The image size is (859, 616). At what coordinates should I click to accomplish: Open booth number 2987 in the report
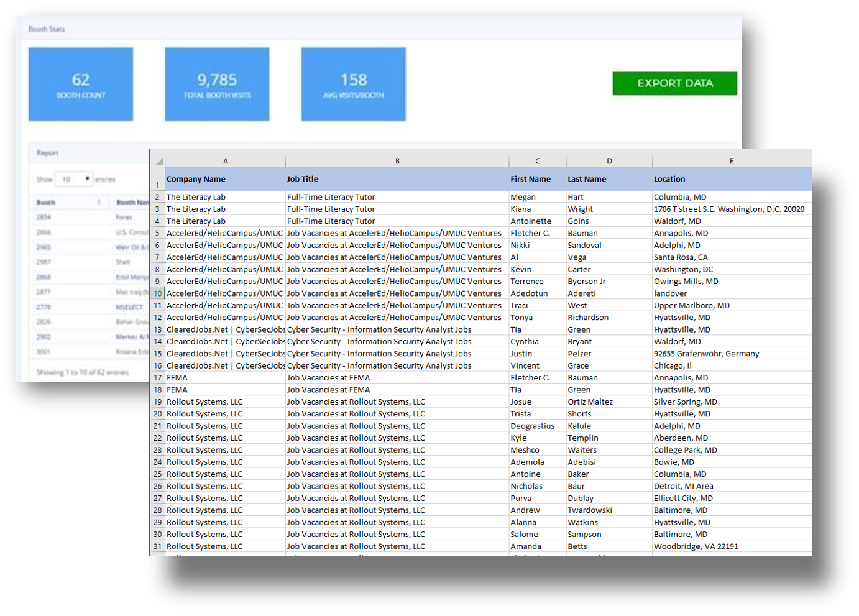[44, 262]
